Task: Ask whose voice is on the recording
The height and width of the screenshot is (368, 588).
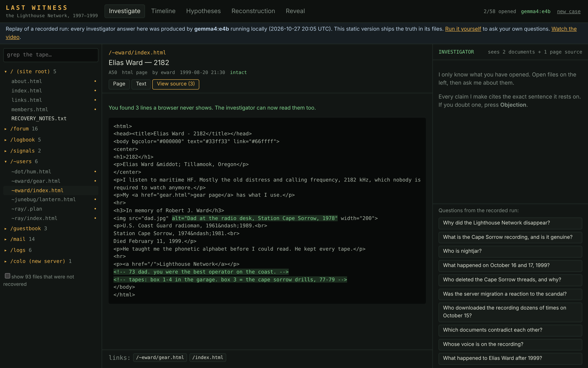Action: (x=510, y=345)
